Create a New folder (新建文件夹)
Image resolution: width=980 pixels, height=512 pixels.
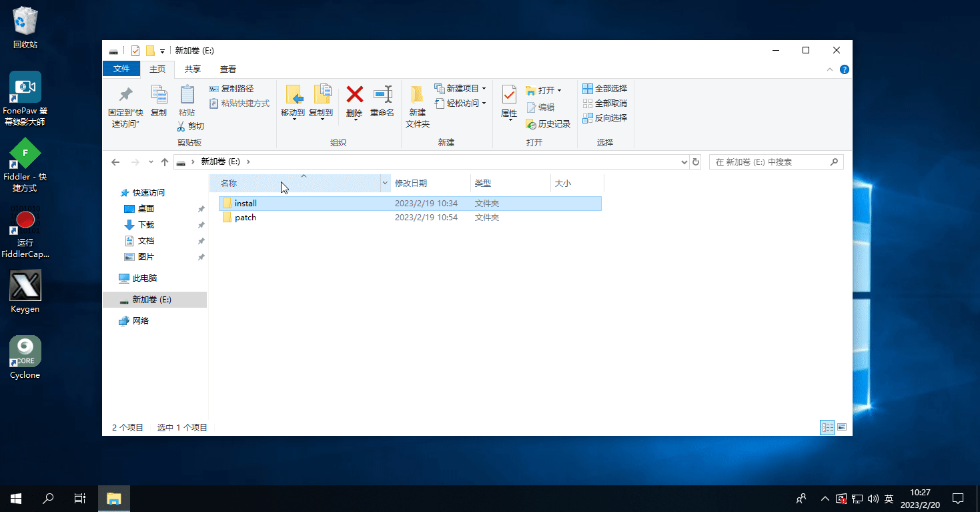[x=418, y=106]
